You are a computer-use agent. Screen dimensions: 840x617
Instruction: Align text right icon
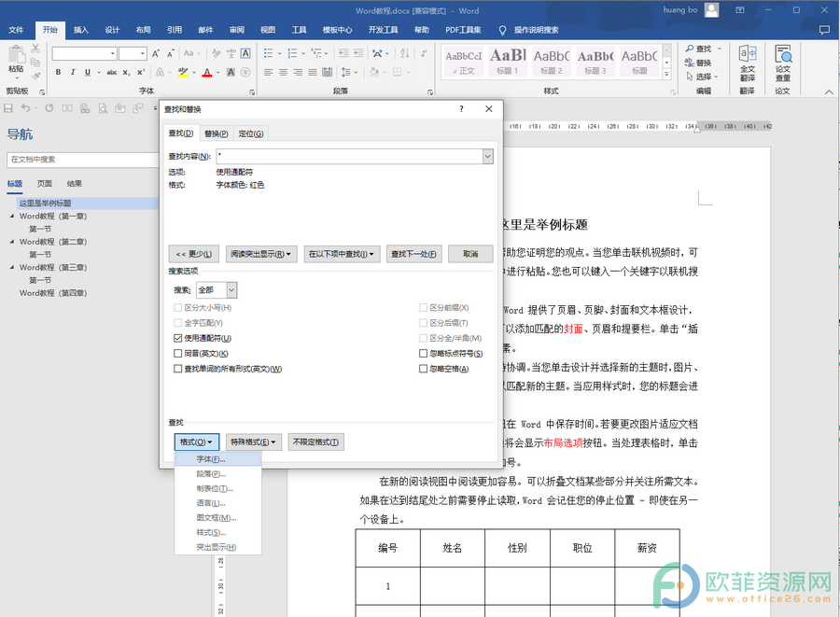[298, 72]
